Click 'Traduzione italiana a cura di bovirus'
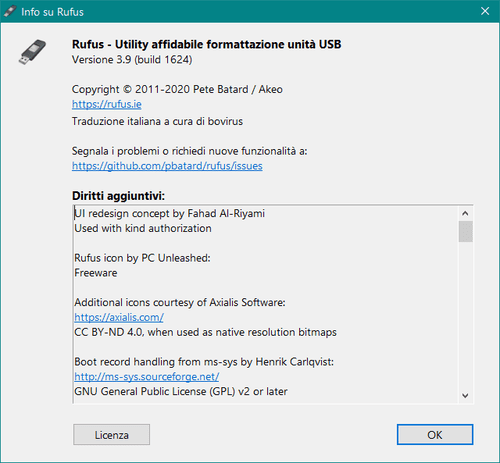The image size is (500, 463). [157, 121]
